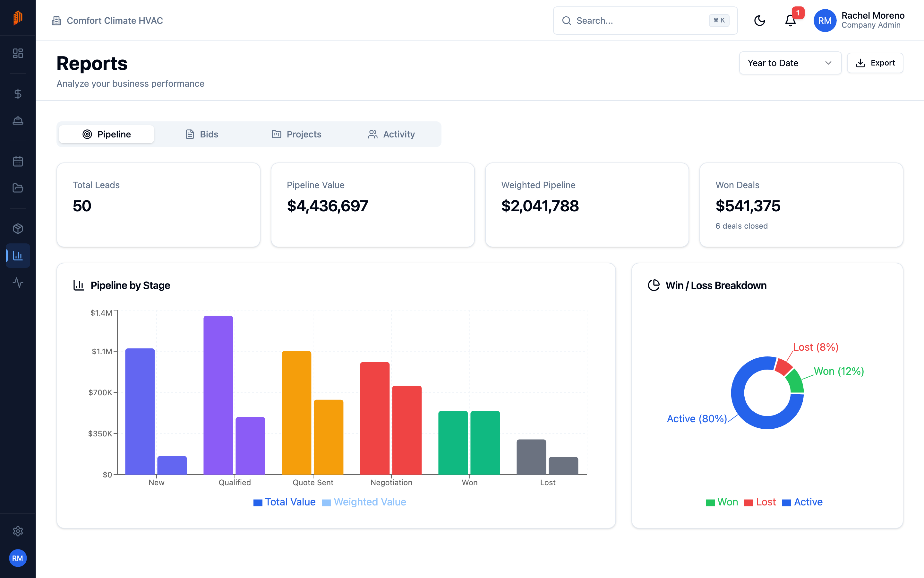The image size is (924, 578).
Task: Click the Total Leads card
Action: (158, 205)
